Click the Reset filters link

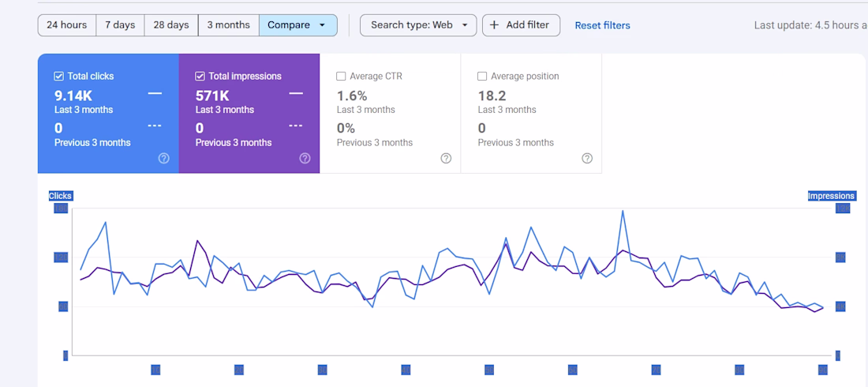[x=602, y=25]
